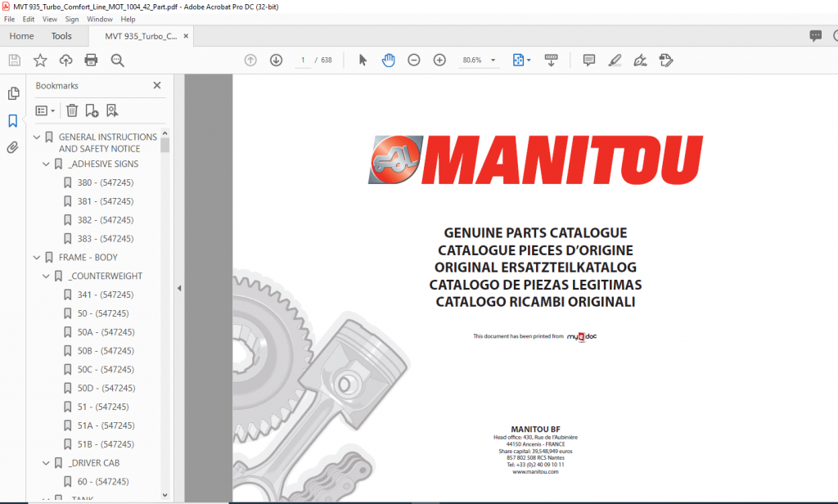Select the FRAME - BODY bookmark label
Screen dimensions: 838x504
click(88, 258)
